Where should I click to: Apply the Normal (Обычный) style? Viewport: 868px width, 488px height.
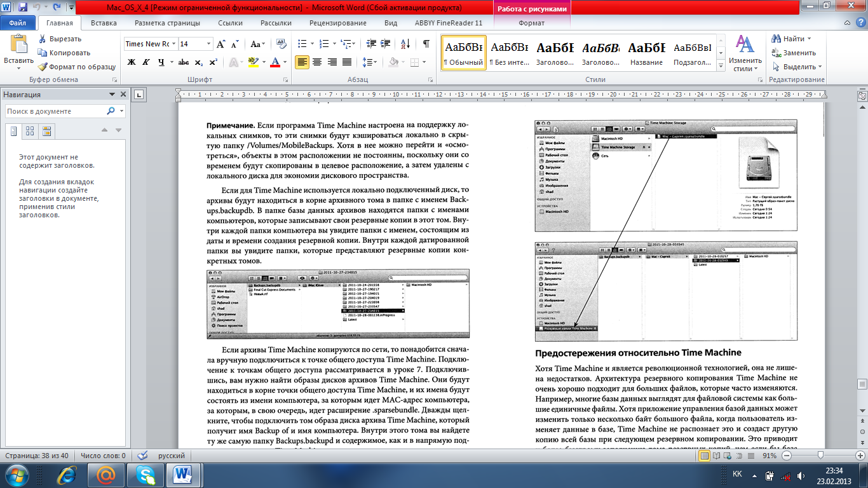point(464,53)
